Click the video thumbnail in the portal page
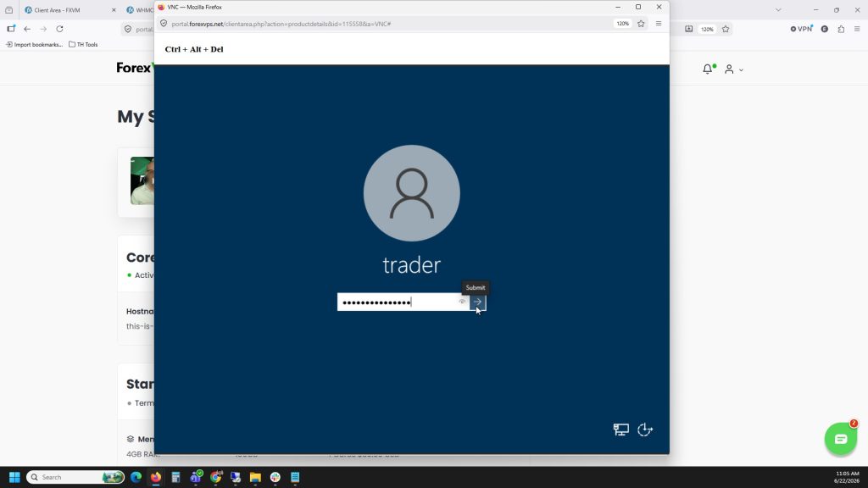868x488 pixels. 142,181
